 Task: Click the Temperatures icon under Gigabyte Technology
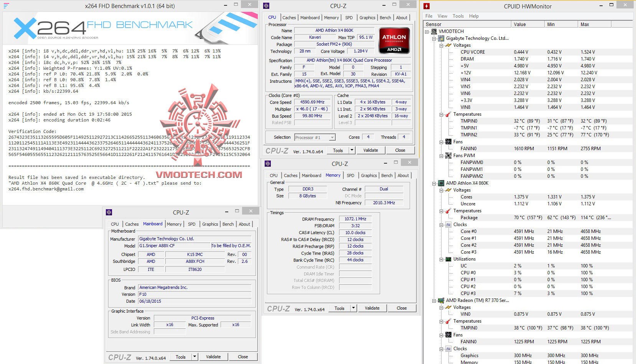pos(448,114)
